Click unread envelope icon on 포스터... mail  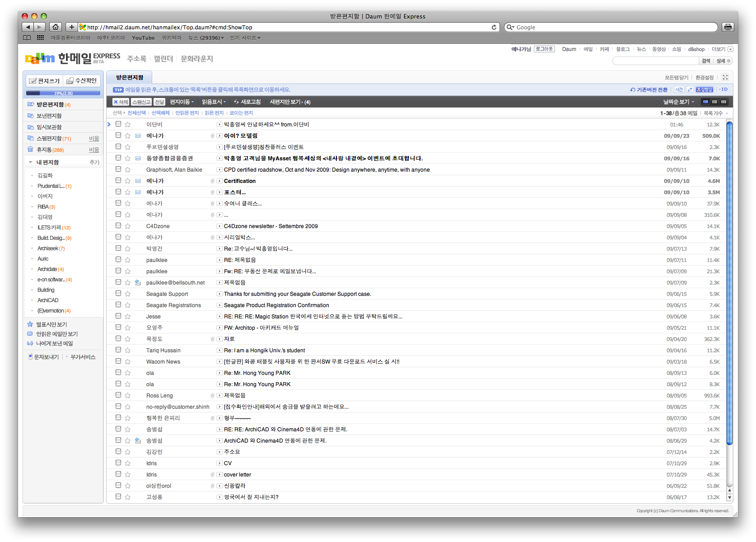[138, 192]
